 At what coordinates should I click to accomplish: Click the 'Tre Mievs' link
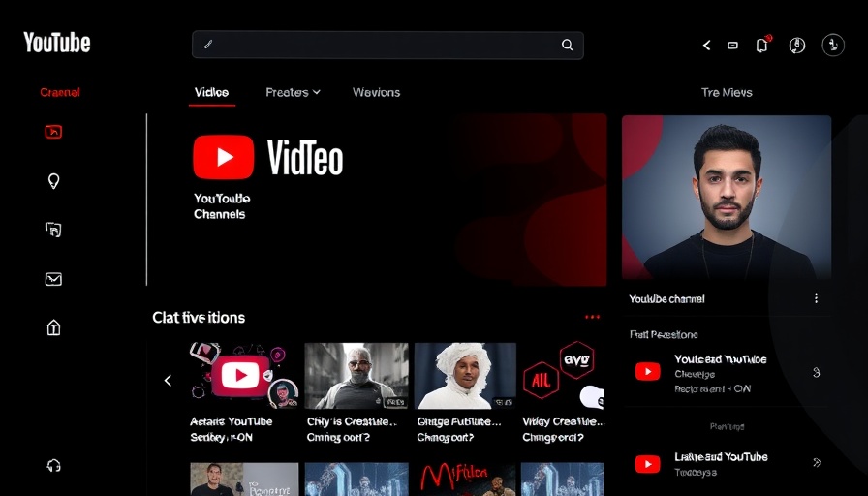click(x=727, y=92)
